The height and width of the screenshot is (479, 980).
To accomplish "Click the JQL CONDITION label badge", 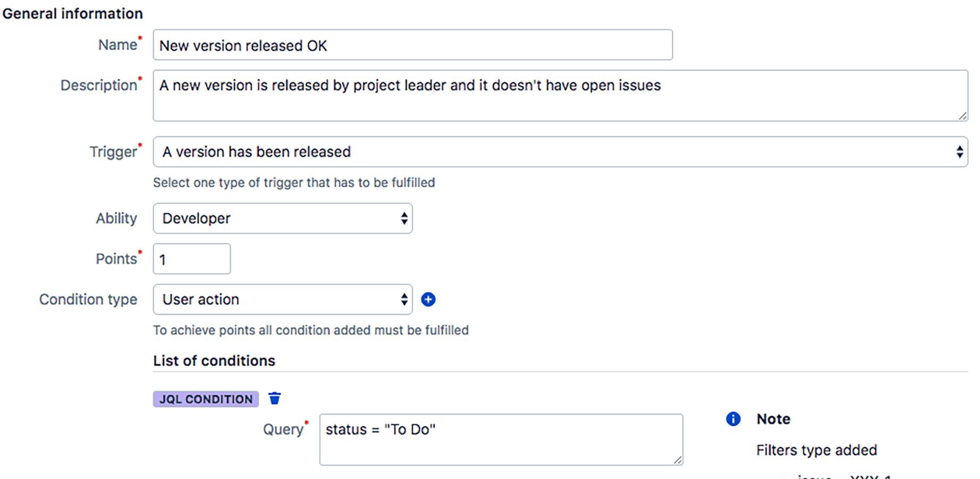I will tap(206, 399).
